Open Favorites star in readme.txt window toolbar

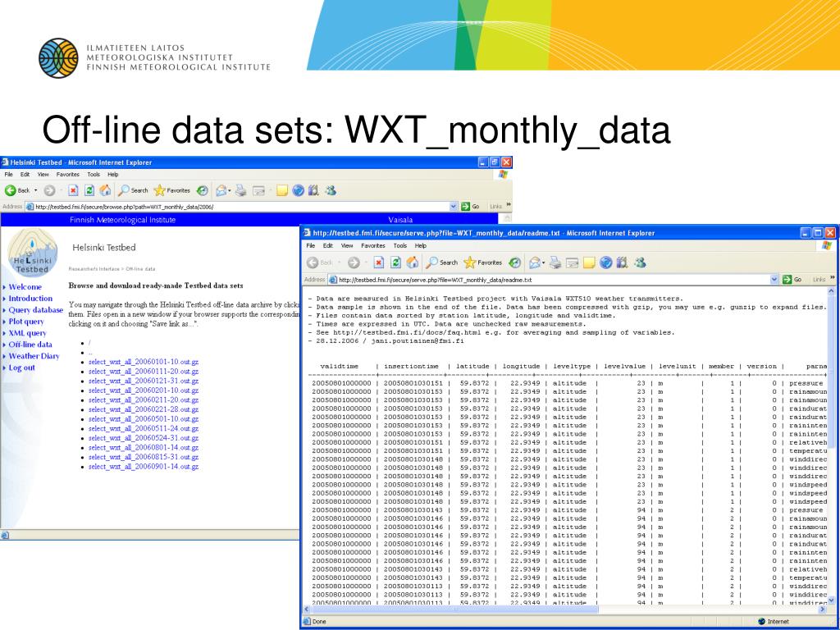pyautogui.click(x=482, y=262)
